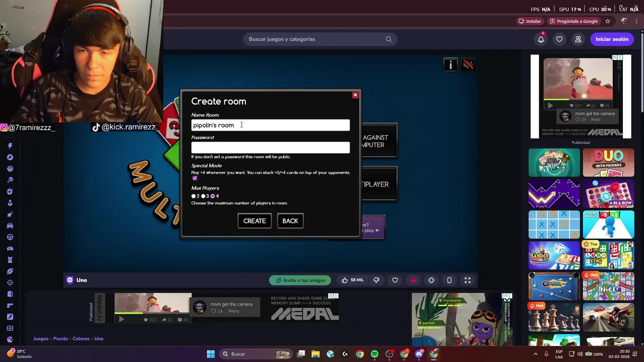Screen dimensions: 644x362
Task: Dislike the game with thumbs down
Action: pyautogui.click(x=376, y=280)
